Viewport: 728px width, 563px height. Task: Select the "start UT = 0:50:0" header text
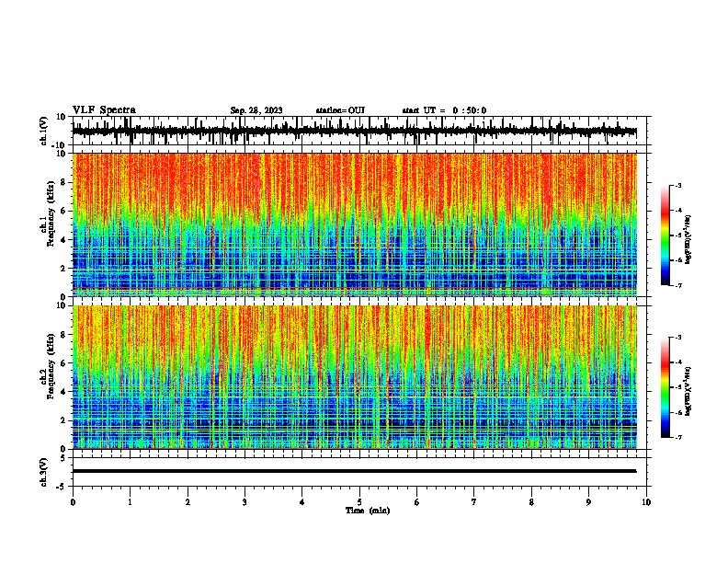[x=444, y=110]
